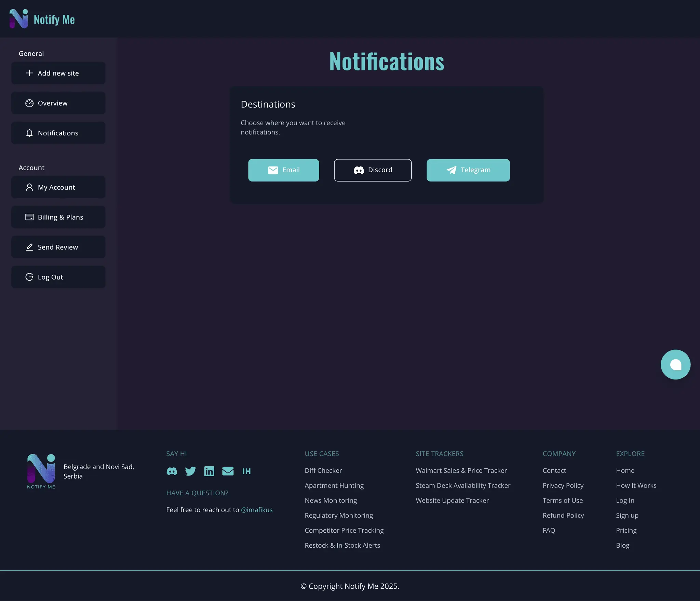Viewport: 700px width, 601px height.
Task: Click the gauge icon beside Overview
Action: 29,103
